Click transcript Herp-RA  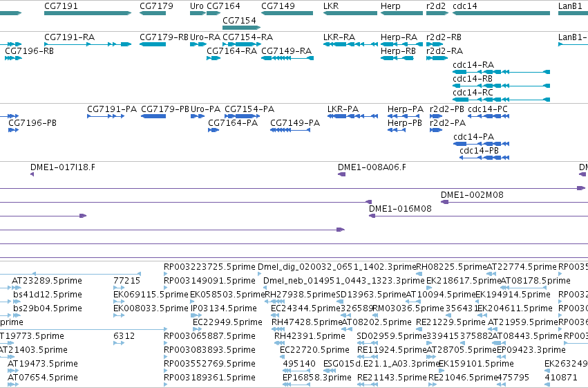399,37
